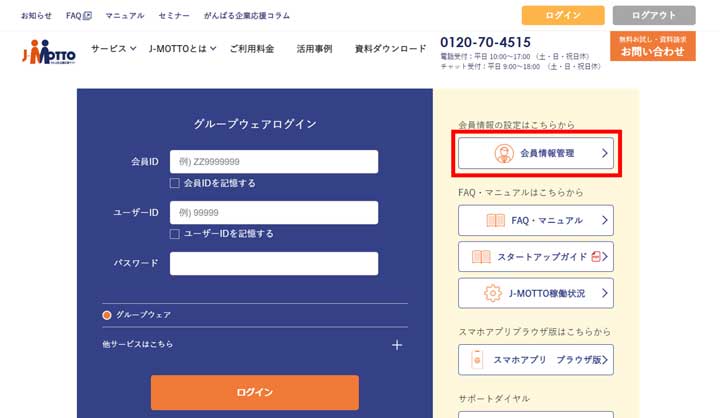Open スタートアップガイド button
Screen dimensions: 720x418
[536, 257]
